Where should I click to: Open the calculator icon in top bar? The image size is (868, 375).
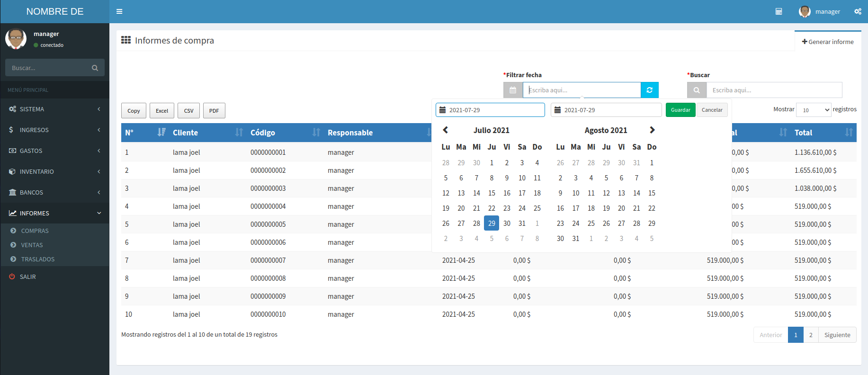pos(779,11)
